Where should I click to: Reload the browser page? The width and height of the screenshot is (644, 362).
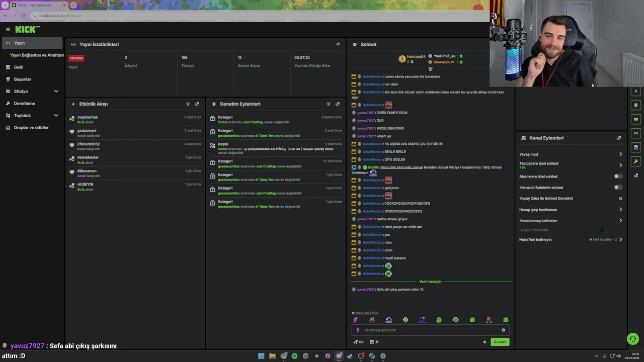click(25, 16)
